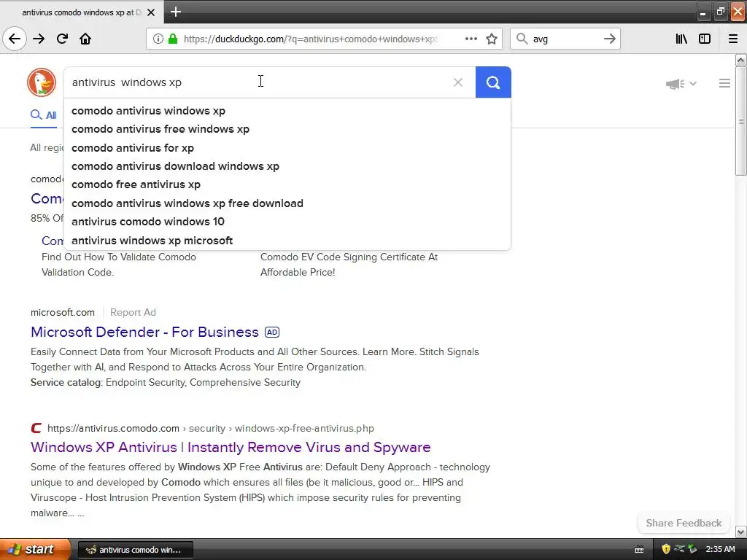Open the Firefox home page icon
The image size is (747, 560).
pos(85,39)
